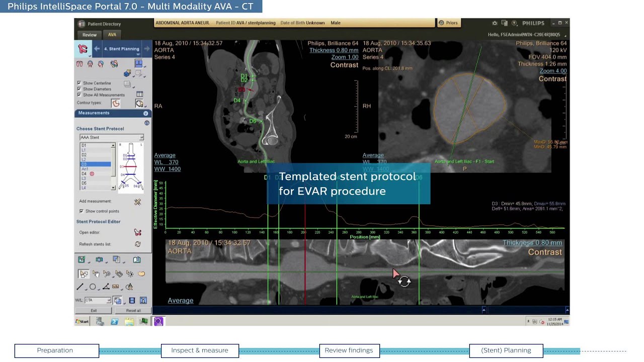Image resolution: width=644 pixels, height=362 pixels.
Task: Click the Exit button
Action: coord(94,311)
